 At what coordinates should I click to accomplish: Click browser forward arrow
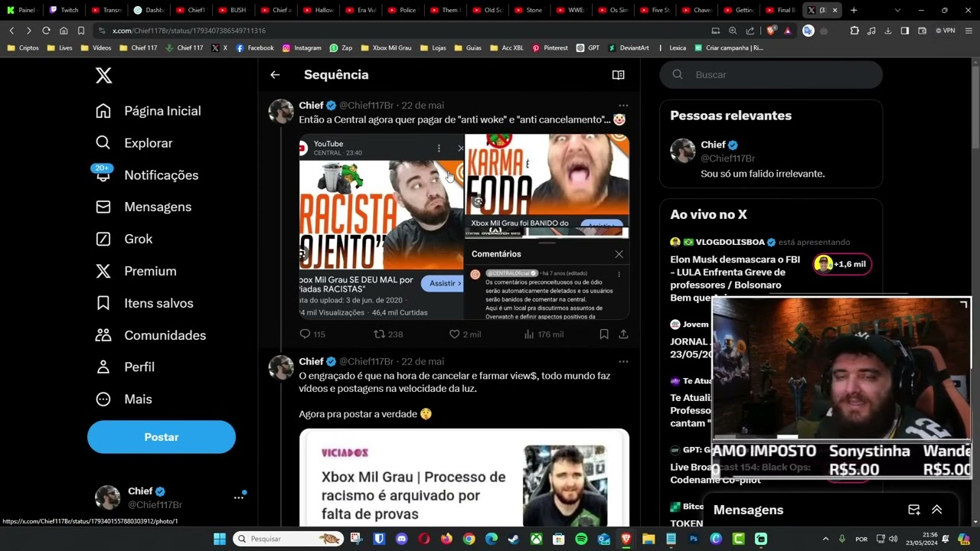pyautogui.click(x=28, y=31)
